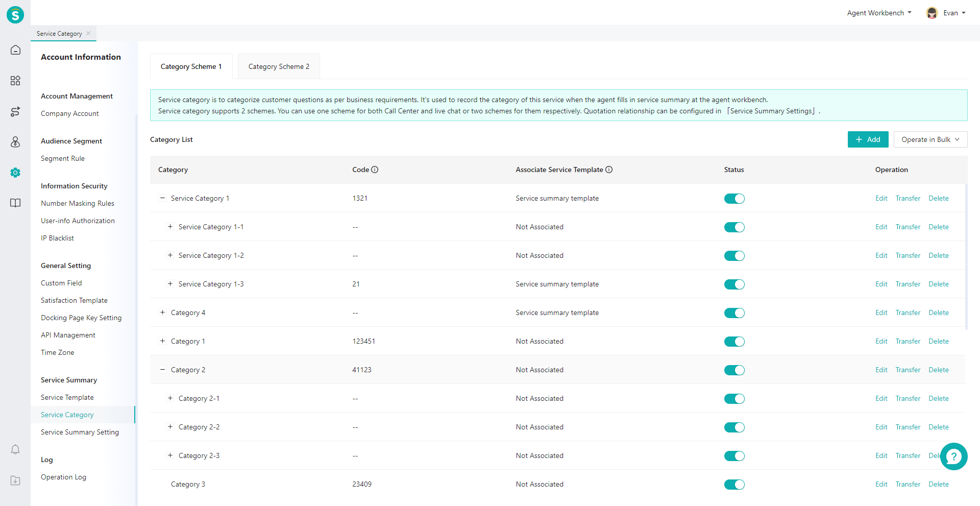
Task: Open the notification bell icon
Action: click(x=15, y=449)
